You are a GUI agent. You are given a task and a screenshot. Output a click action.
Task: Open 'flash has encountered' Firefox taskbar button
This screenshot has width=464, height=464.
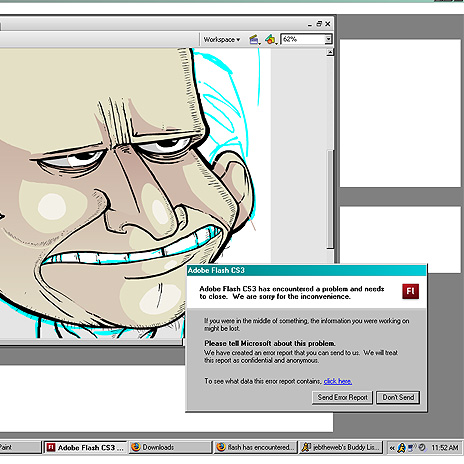pyautogui.click(x=255, y=447)
